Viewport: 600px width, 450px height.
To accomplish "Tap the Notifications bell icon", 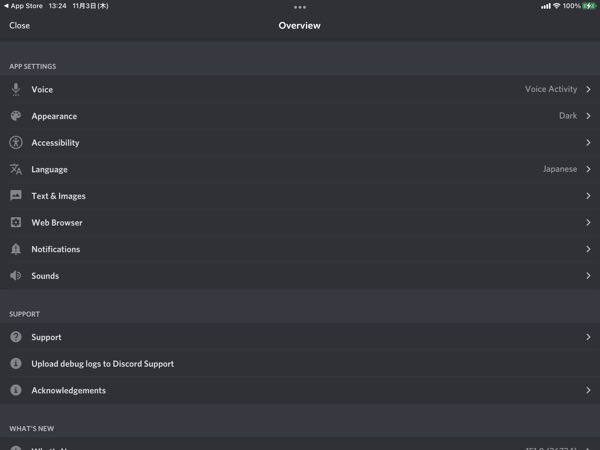I will (x=16, y=249).
